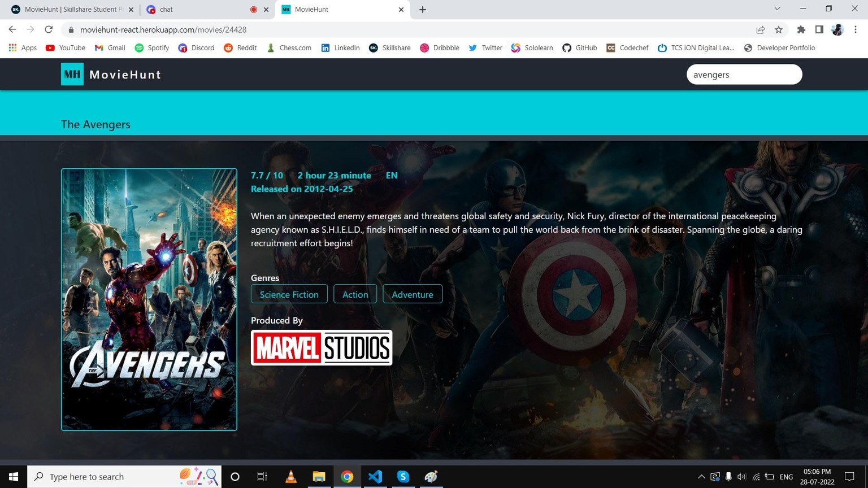The image size is (868, 488).
Task: Click the MovieHunt site title
Action: [125, 75]
